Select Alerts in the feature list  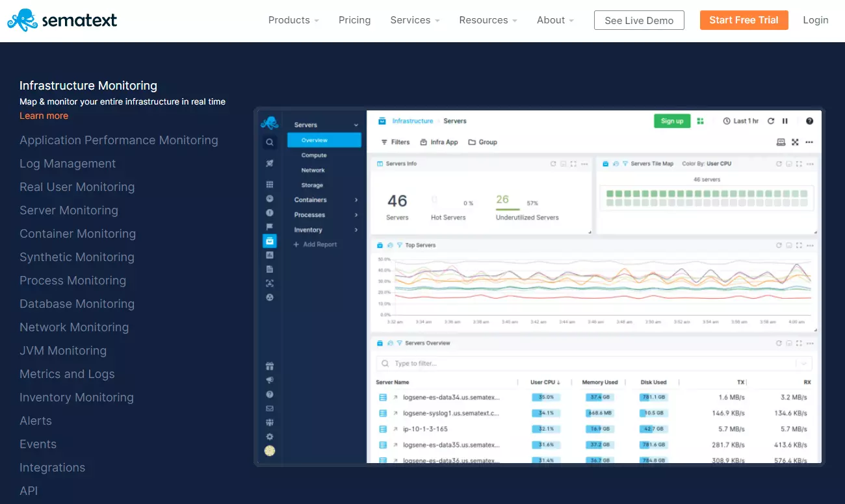click(x=36, y=421)
